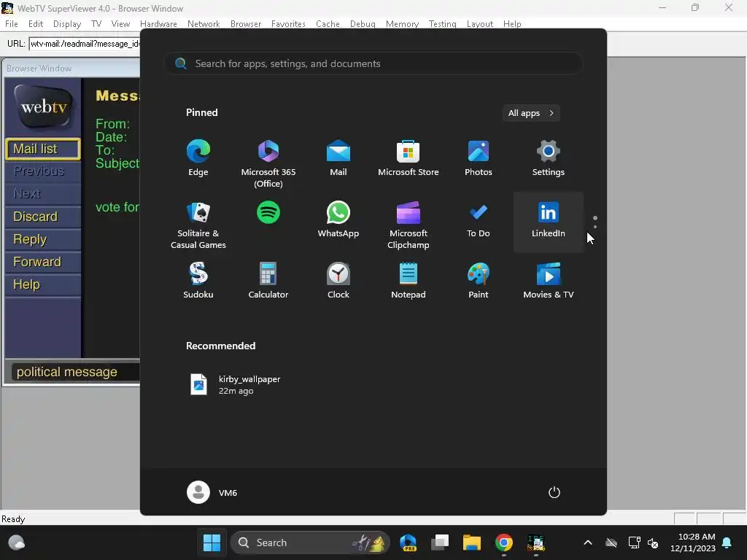Open the Mail app in Start
Viewport: 747px width, 560px height.
pos(338,158)
